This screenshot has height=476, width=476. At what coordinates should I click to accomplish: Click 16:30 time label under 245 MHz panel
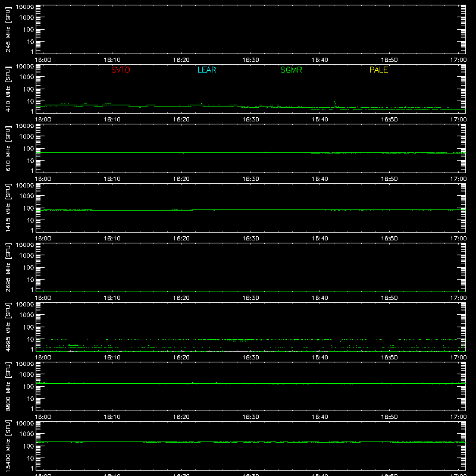[250, 60]
